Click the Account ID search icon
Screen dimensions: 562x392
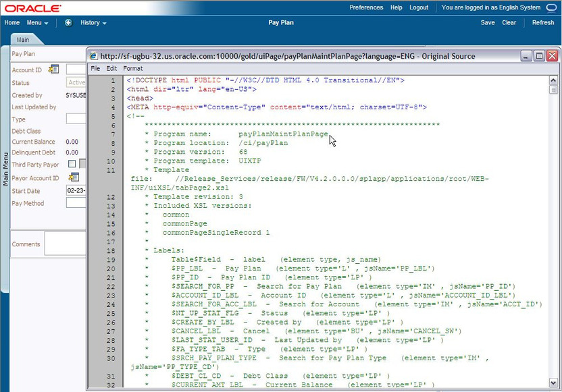pyautogui.click(x=53, y=69)
